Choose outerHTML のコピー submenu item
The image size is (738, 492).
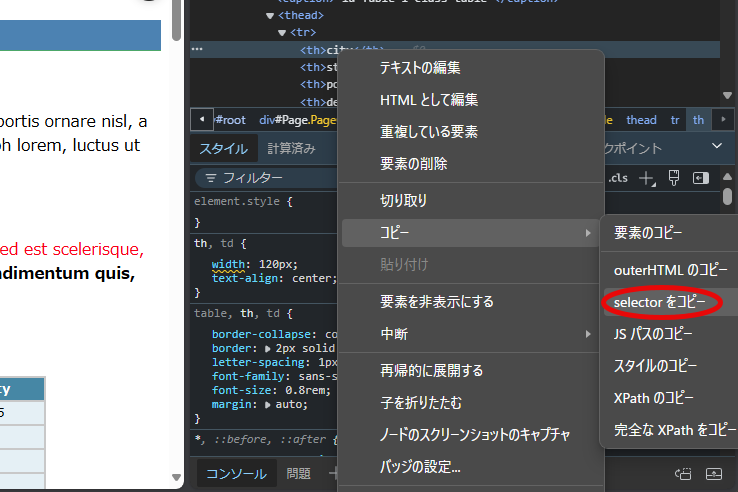click(670, 270)
